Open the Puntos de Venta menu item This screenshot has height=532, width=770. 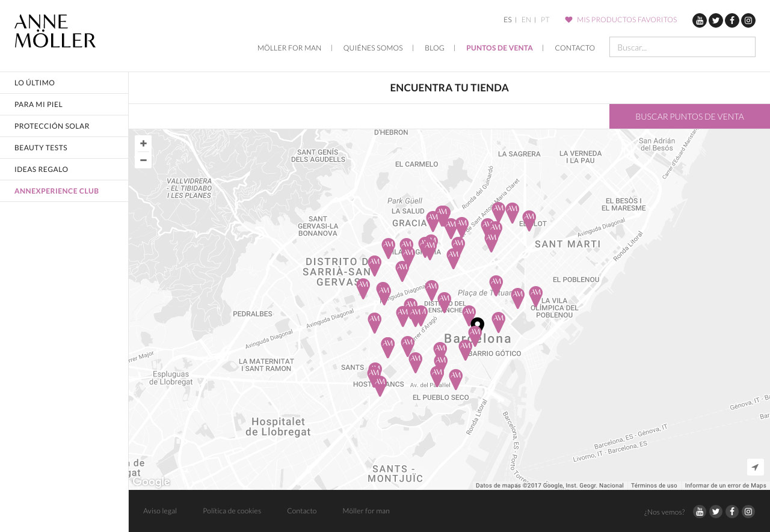(499, 48)
